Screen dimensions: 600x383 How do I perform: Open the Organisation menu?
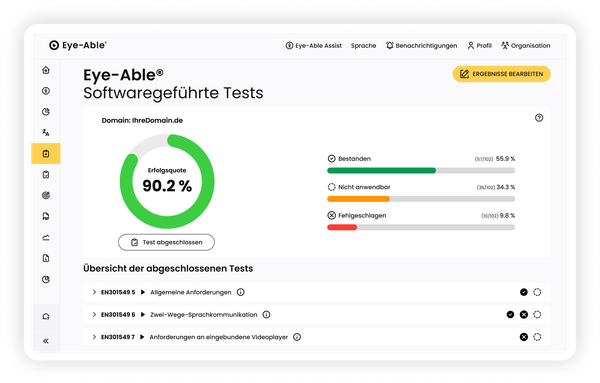click(x=526, y=46)
